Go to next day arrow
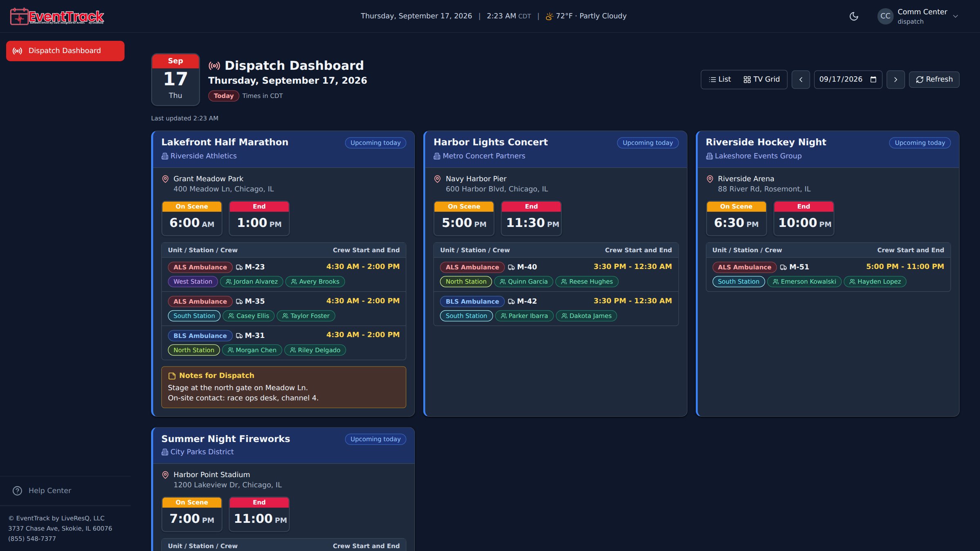Image resolution: width=980 pixels, height=551 pixels. click(895, 80)
